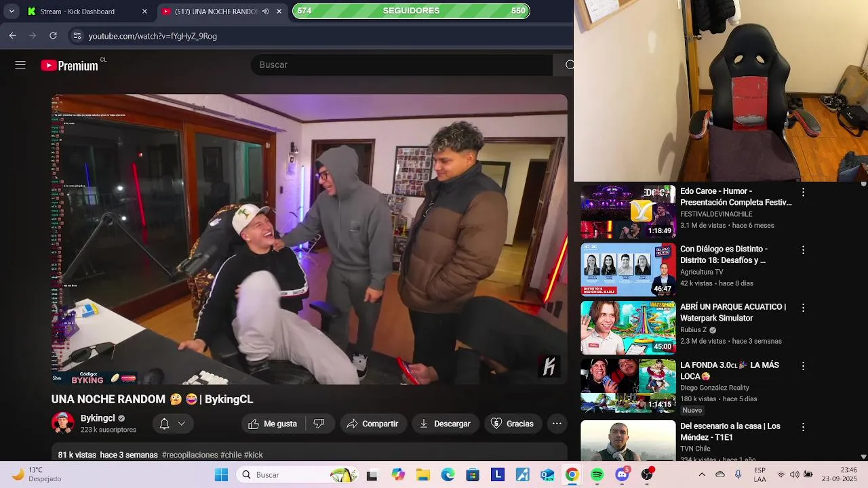This screenshot has height=488, width=868.
Task: Click Diego González Reality channel name
Action: (715, 388)
